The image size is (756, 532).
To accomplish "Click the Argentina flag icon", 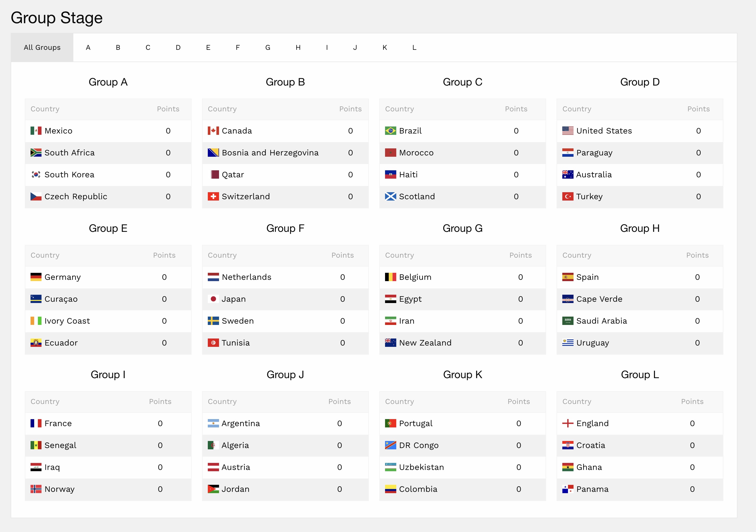I will coord(213,423).
